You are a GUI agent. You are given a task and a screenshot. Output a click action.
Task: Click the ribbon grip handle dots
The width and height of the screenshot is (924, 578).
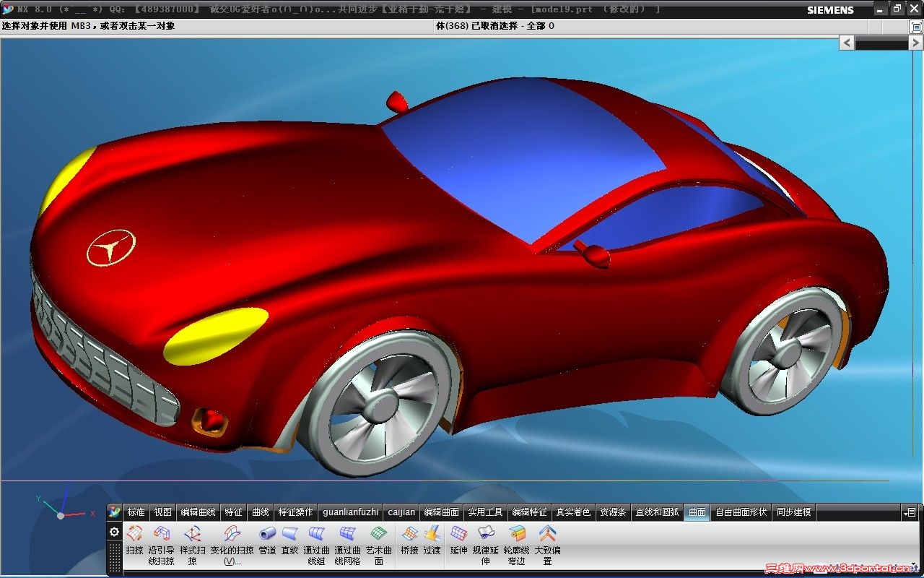[x=114, y=556]
